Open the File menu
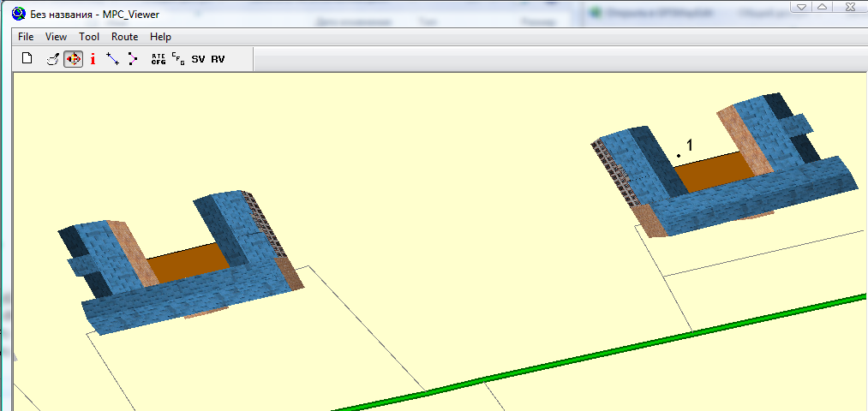Screen dimensions: 868x411 26,37
